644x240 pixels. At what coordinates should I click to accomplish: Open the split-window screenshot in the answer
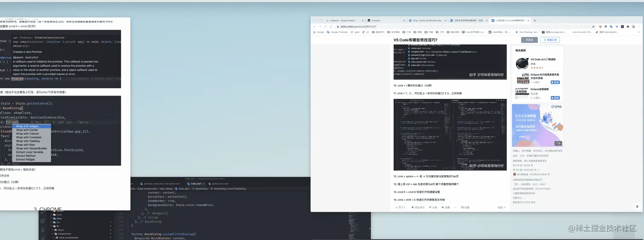tap(450, 135)
